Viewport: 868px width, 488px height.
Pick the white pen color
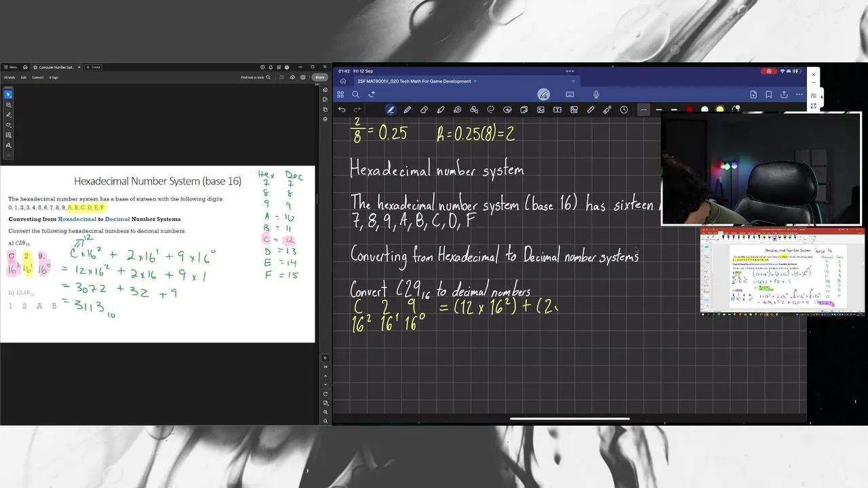click(705, 110)
